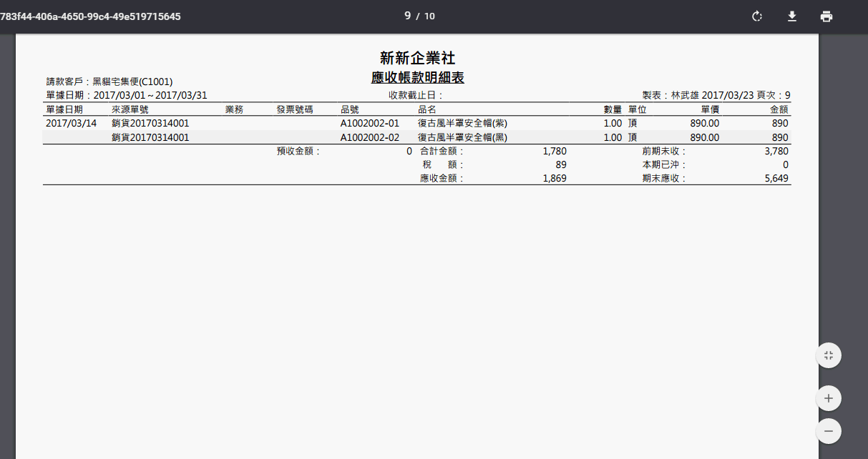Click the 前期未收 value 3,780
The height and width of the screenshot is (459, 868).
click(x=776, y=151)
